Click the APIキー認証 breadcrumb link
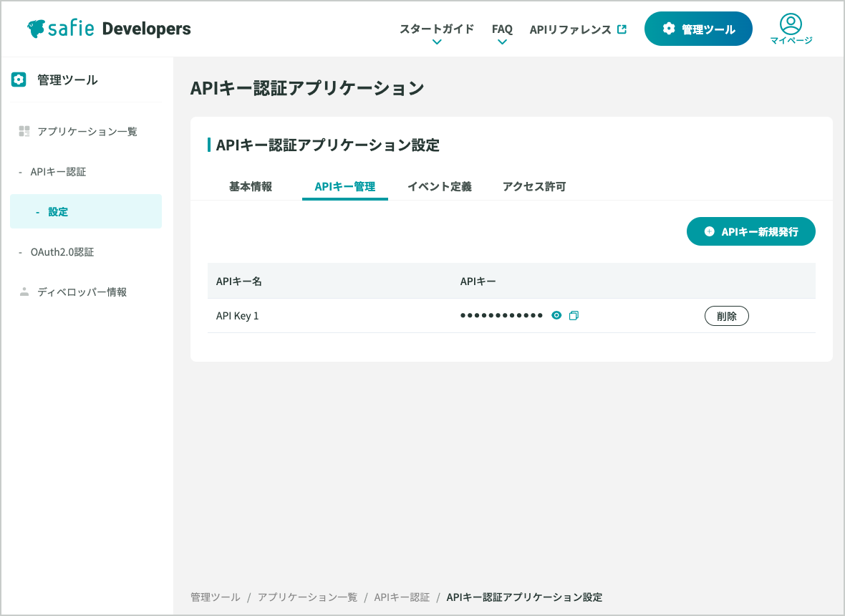This screenshot has height=616, width=845. [402, 597]
